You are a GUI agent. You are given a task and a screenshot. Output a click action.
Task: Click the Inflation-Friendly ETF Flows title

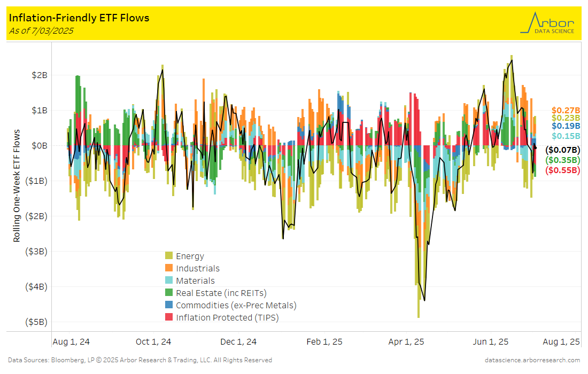[x=79, y=18]
